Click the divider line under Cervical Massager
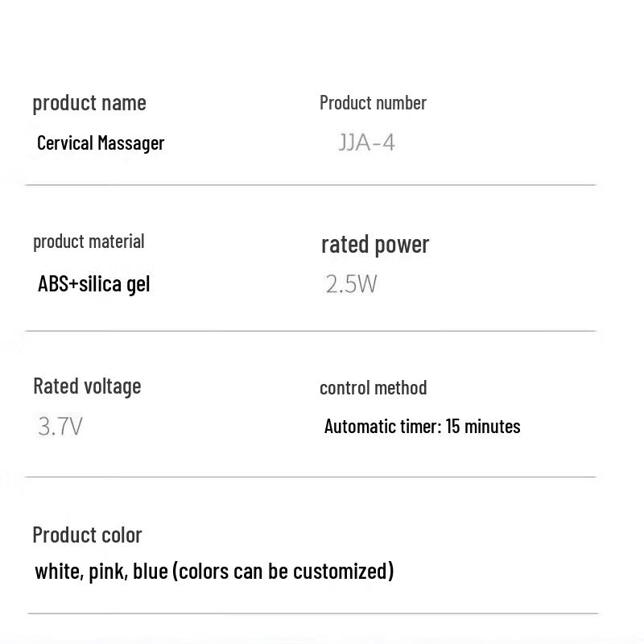 (311, 185)
